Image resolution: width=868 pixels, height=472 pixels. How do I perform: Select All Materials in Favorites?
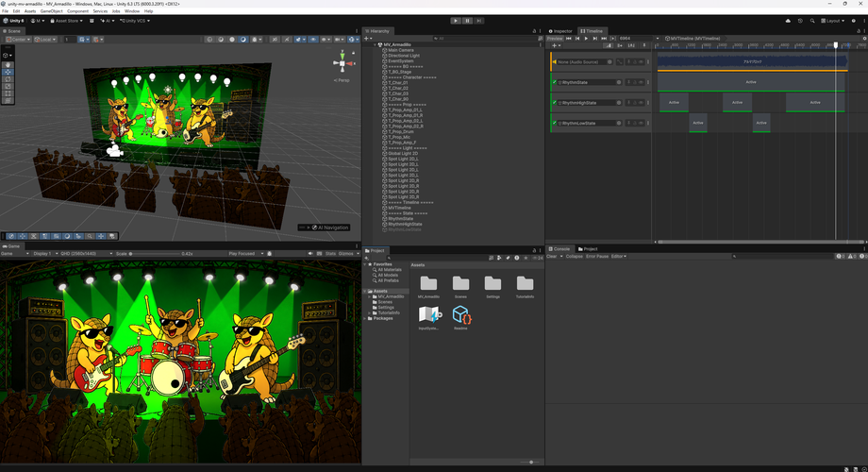click(x=389, y=270)
